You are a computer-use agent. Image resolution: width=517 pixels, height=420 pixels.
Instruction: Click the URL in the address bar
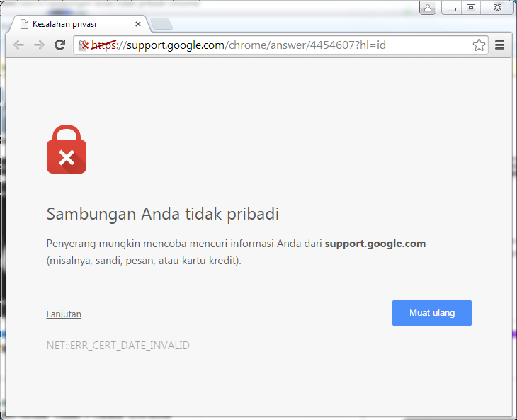pos(239,45)
